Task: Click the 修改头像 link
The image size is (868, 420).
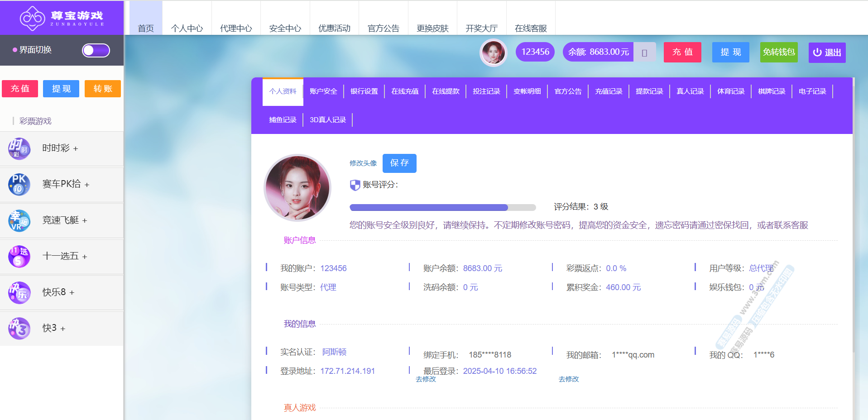Action: pos(363,163)
